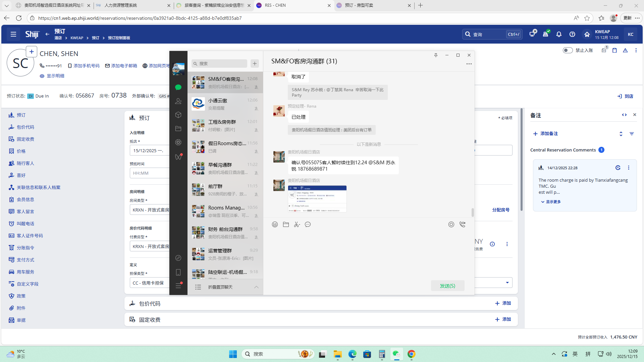Click the scissors screenshot icon in chat
Viewport: 644px width, 362px height.
(x=297, y=225)
